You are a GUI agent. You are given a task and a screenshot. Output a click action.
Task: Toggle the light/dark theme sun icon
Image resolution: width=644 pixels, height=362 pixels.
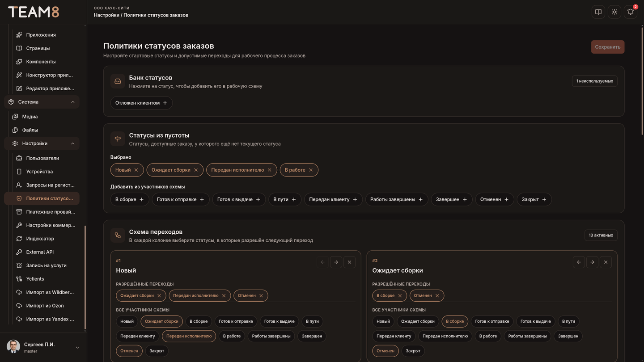pos(614,12)
